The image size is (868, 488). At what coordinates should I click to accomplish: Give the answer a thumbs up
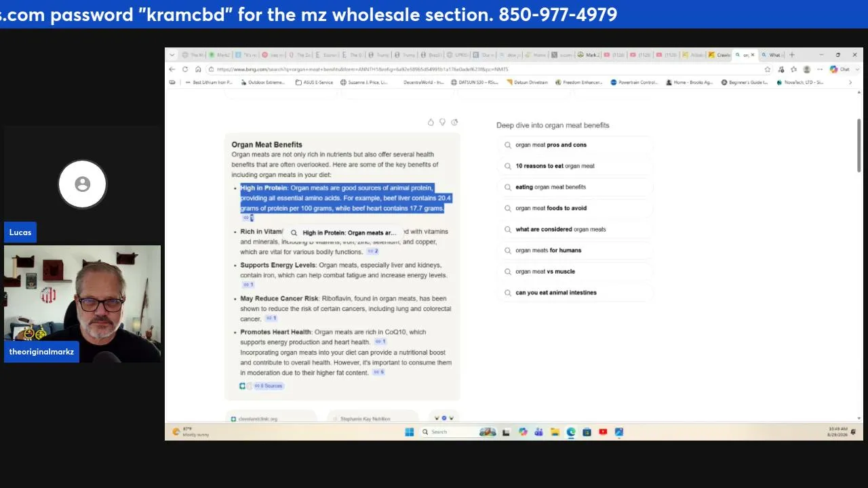coord(431,122)
